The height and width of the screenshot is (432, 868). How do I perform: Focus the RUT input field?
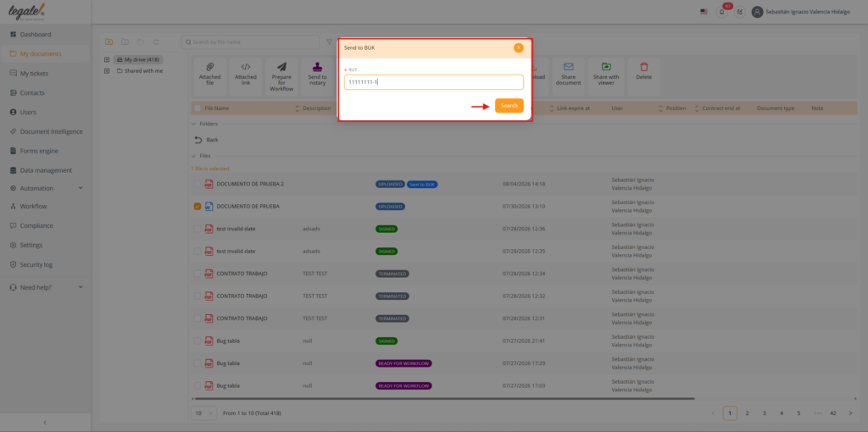coord(433,82)
